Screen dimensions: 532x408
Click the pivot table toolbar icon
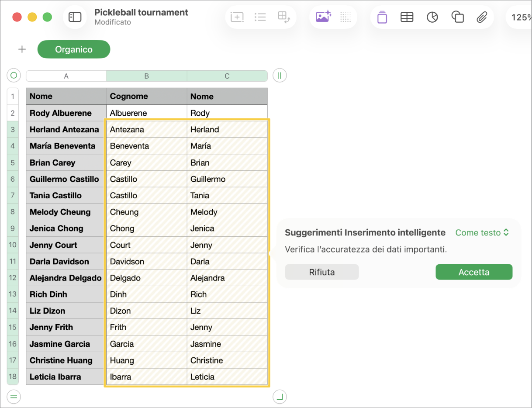284,17
